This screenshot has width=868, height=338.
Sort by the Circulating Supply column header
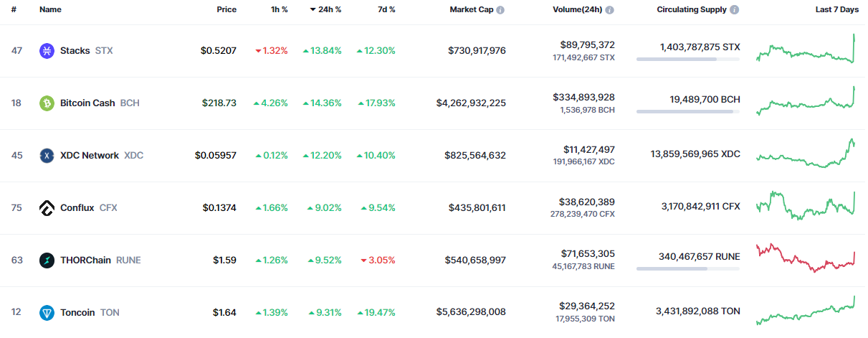692,10
